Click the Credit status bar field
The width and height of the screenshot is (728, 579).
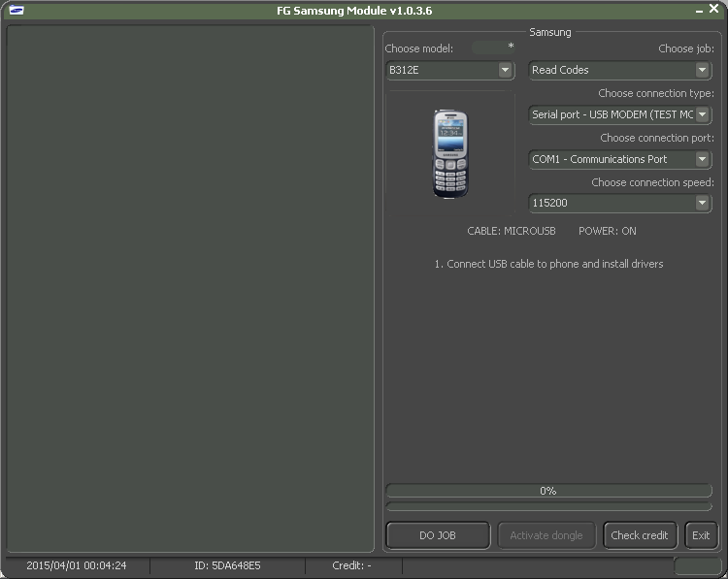point(351,565)
